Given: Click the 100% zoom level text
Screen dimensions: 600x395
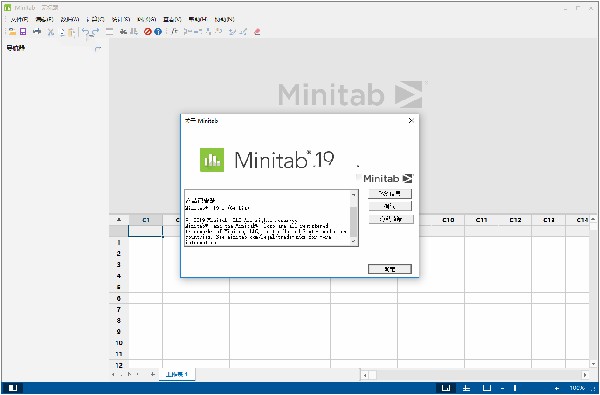Looking at the screenshot, I should point(577,388).
